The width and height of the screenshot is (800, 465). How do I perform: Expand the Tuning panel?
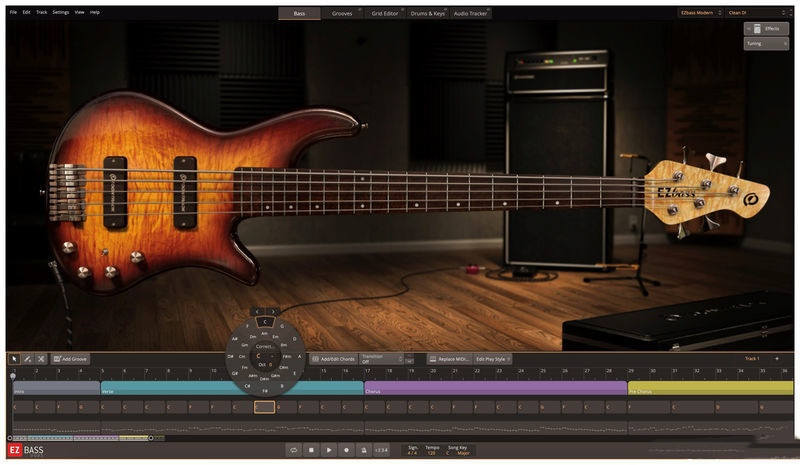[766, 44]
